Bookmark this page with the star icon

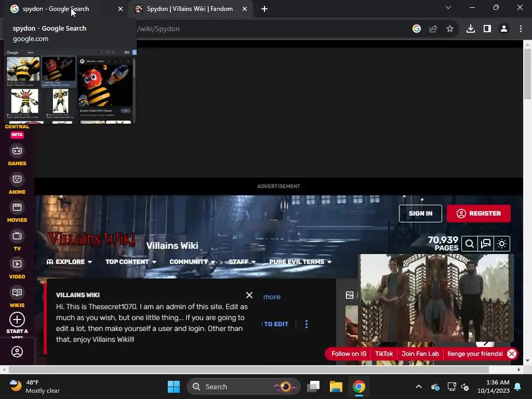click(450, 29)
